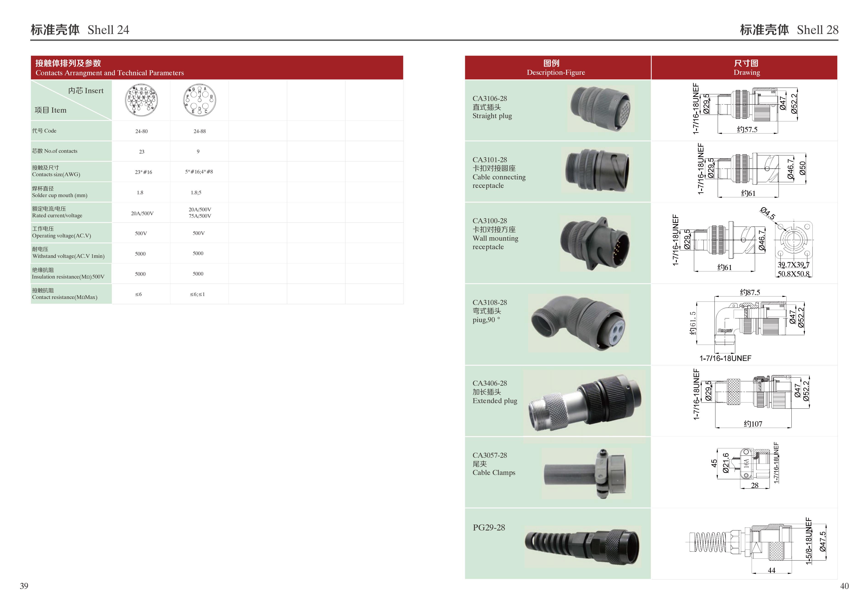This screenshot has width=868, height=614.
Task: Click 'Contacts Arrangment and Technical Parameters' header
Action: coord(110,73)
